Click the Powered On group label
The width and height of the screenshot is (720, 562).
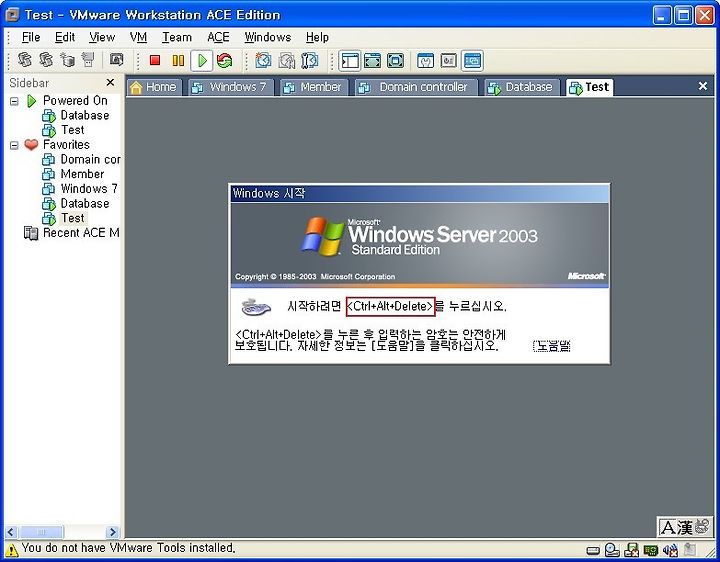[x=75, y=101]
